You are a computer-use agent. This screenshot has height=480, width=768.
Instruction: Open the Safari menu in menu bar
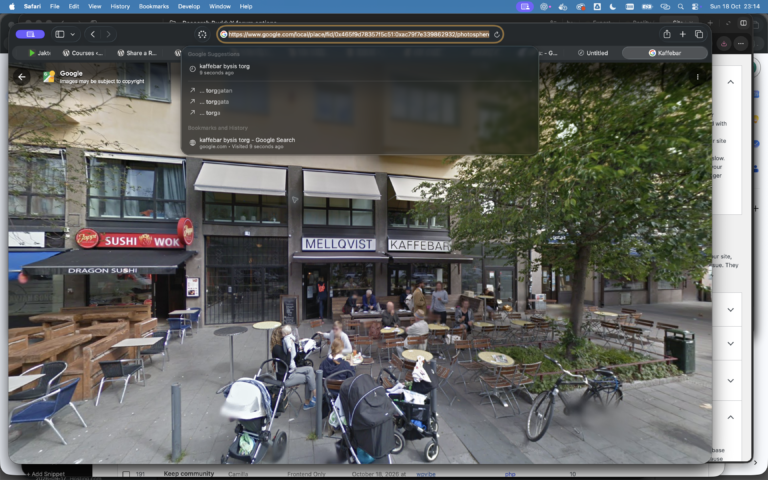coord(32,6)
